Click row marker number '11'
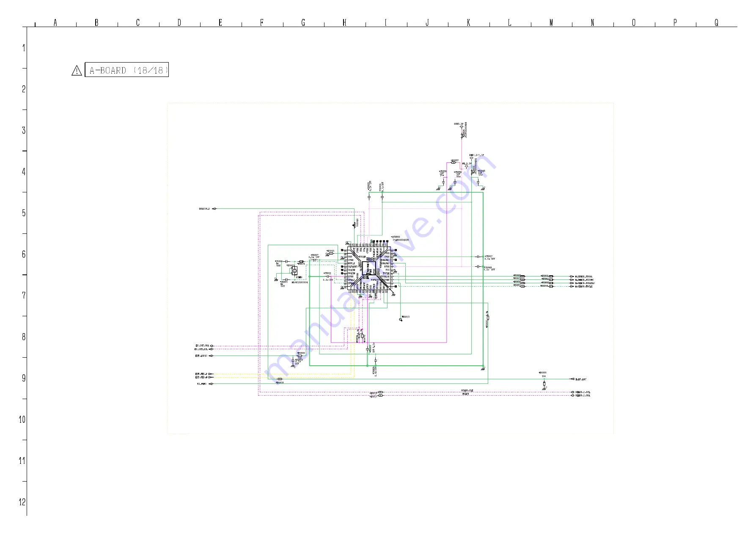 [x=22, y=461]
